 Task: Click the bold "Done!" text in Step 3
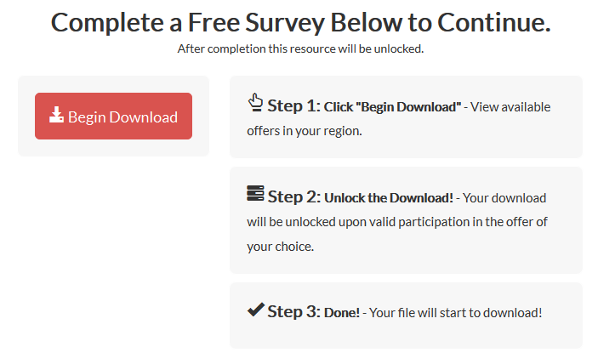[342, 313]
